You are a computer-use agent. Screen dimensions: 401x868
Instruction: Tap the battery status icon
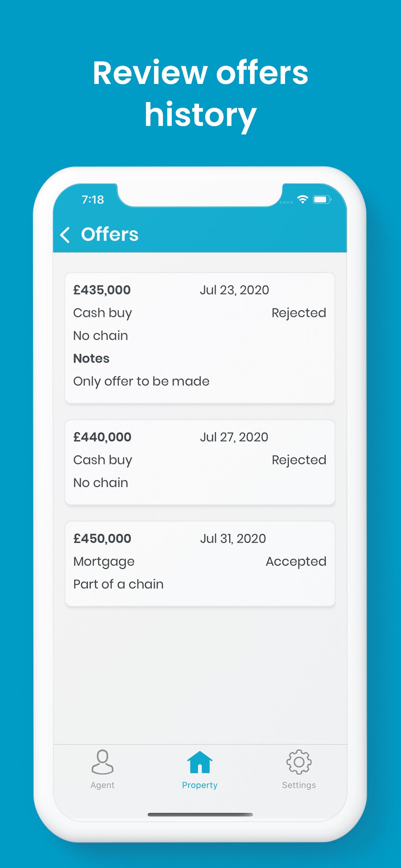click(322, 200)
